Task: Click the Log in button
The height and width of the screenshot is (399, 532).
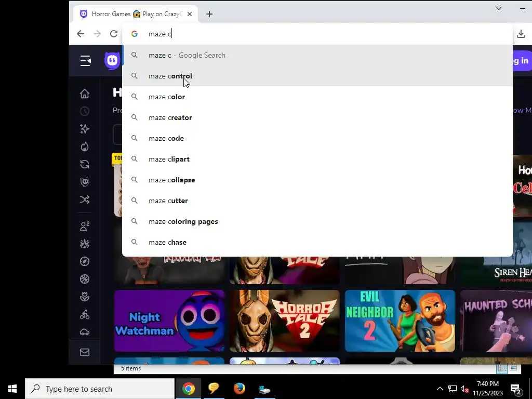Action: [x=522, y=61]
